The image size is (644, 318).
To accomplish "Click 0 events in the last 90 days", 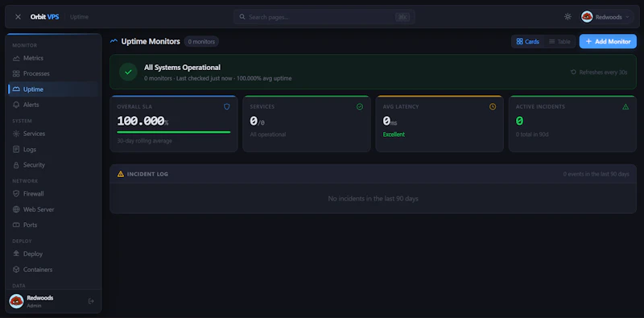I will (x=596, y=174).
